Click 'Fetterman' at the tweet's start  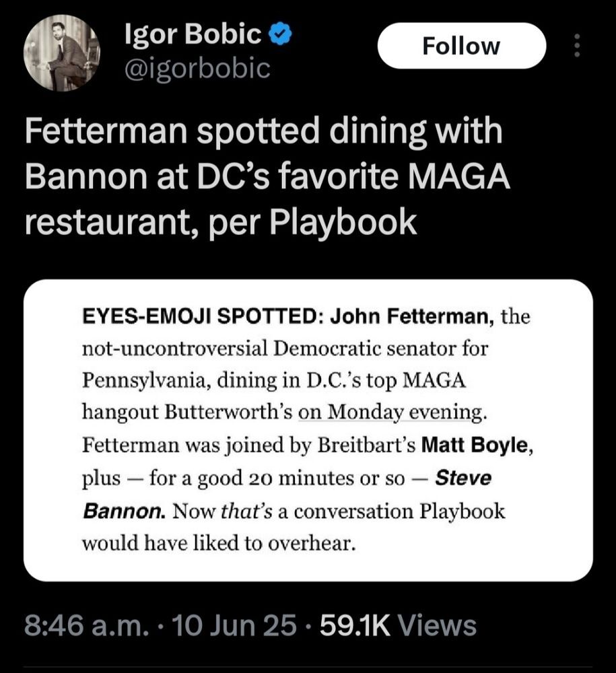pos(106,131)
